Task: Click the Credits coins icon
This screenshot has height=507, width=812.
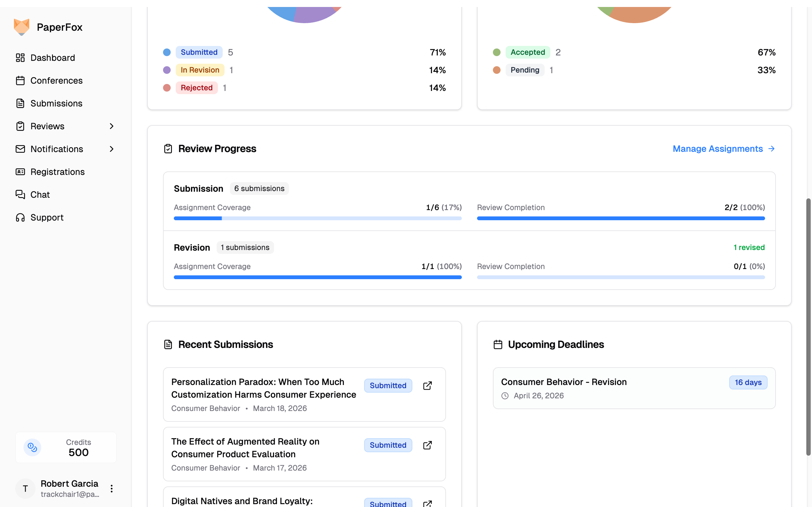Action: (32, 447)
